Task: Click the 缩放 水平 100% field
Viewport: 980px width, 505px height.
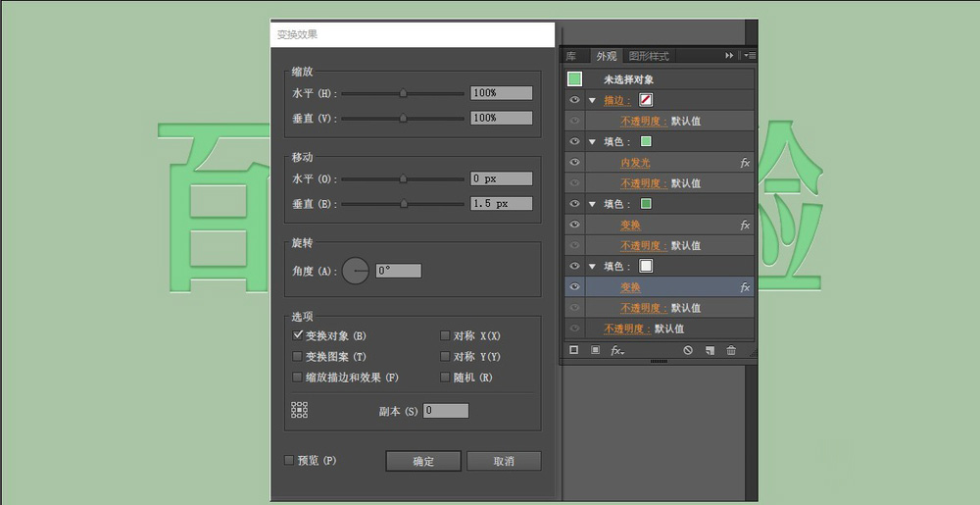Action: click(x=501, y=93)
